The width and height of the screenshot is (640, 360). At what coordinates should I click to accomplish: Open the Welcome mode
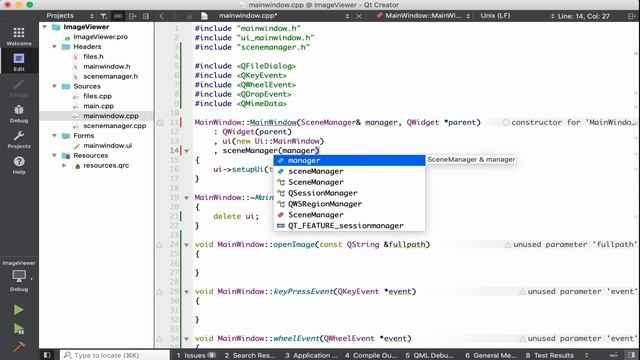point(19,36)
